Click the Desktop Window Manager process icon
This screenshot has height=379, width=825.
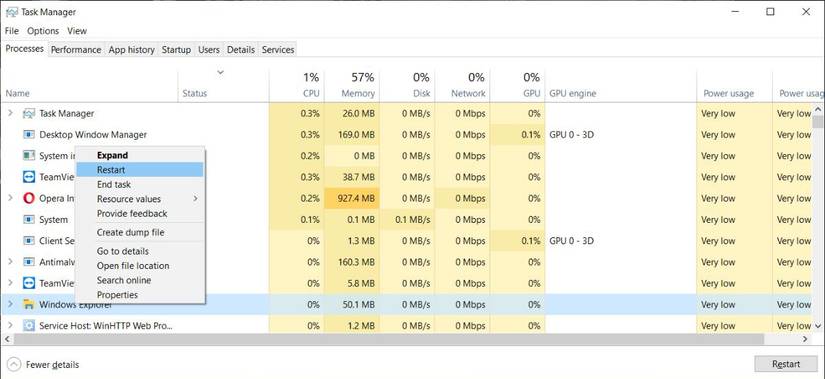pyautogui.click(x=29, y=135)
